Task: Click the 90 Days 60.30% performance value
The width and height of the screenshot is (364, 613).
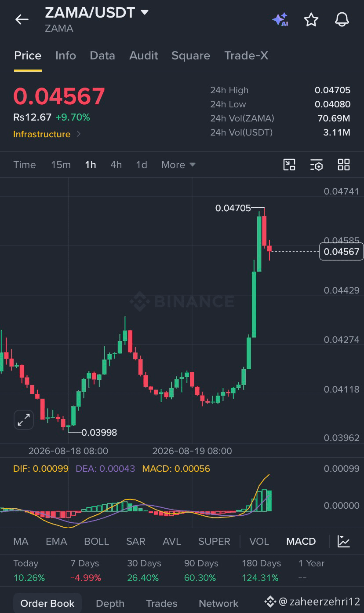Action: click(200, 578)
